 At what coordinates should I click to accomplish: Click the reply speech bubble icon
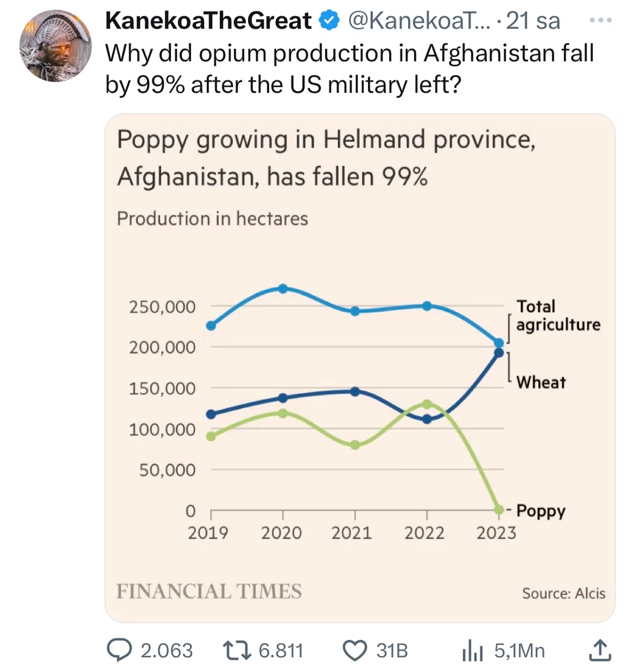120,650
